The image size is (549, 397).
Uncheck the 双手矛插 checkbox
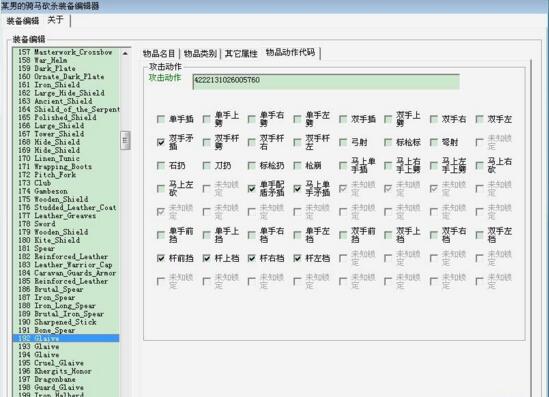coord(161,142)
